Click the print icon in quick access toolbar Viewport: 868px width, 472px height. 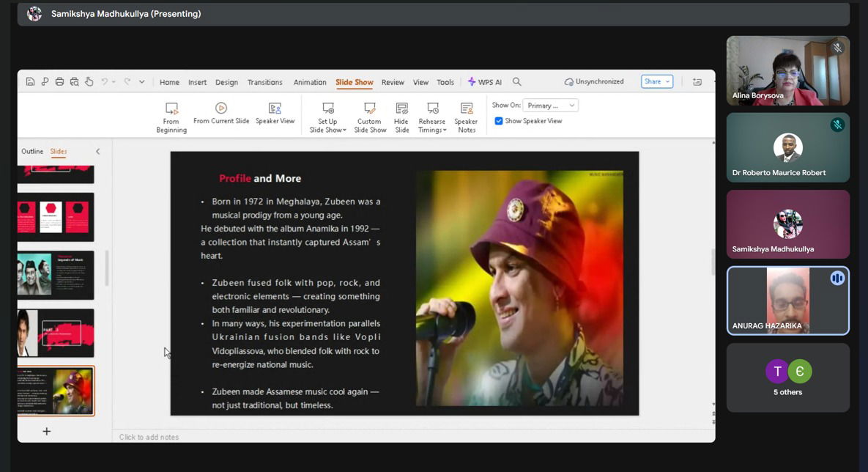[x=59, y=82]
